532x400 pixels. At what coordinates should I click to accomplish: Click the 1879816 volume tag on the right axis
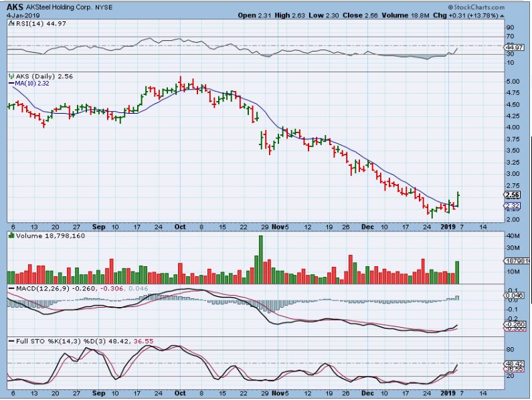[517, 261]
